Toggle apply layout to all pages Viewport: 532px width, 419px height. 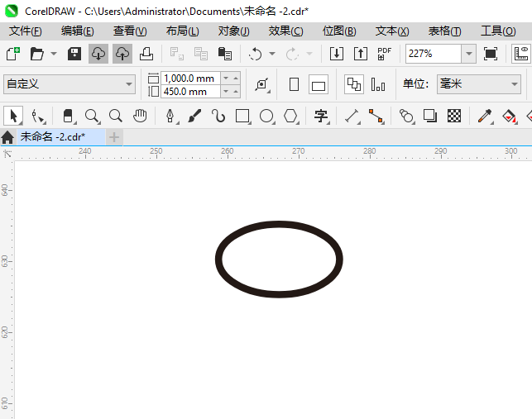(x=354, y=84)
